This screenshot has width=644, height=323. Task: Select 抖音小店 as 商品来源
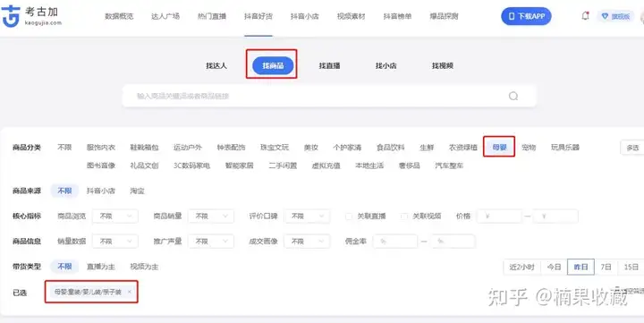click(101, 191)
